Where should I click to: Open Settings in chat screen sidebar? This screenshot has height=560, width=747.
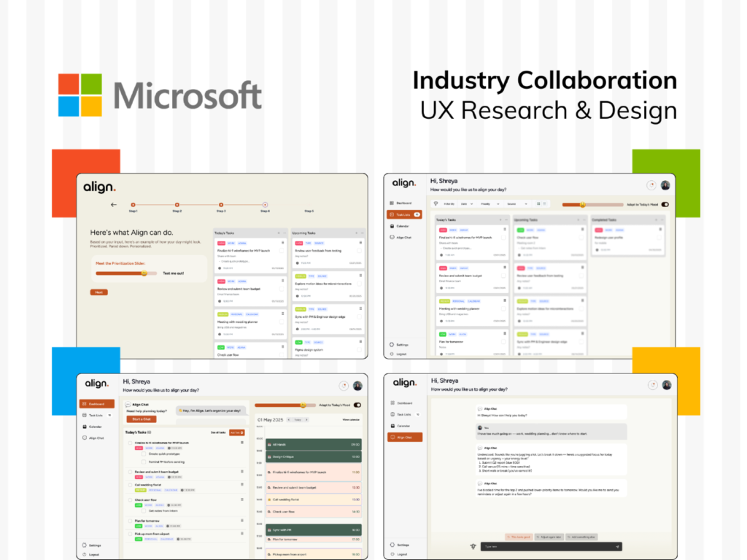click(400, 545)
